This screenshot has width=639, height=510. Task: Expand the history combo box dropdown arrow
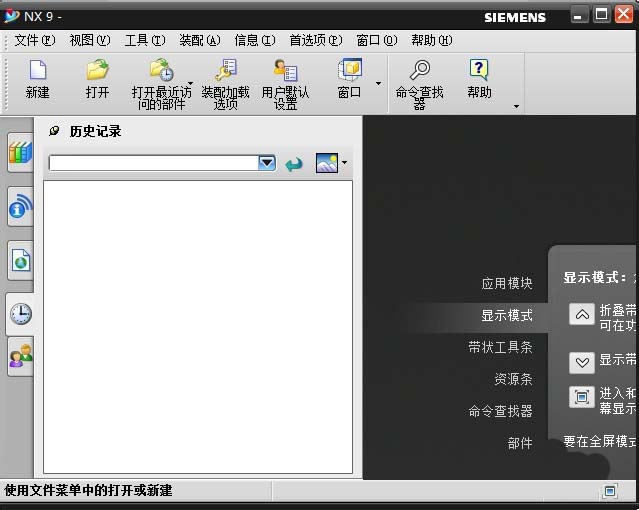(267, 163)
